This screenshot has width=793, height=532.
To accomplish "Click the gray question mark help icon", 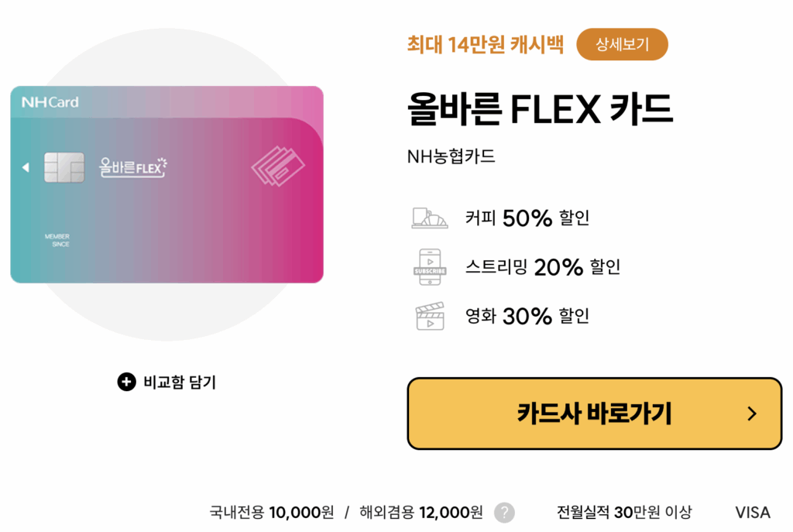I will [504, 513].
